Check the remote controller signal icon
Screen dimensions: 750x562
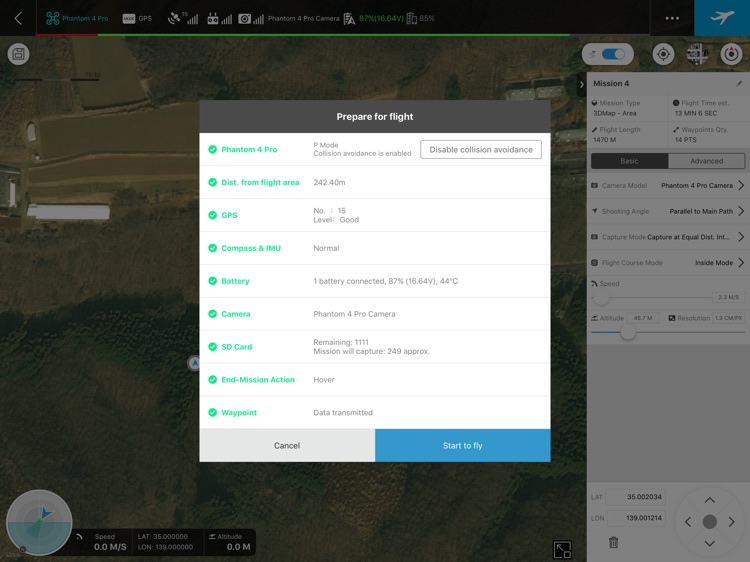pyautogui.click(x=220, y=19)
